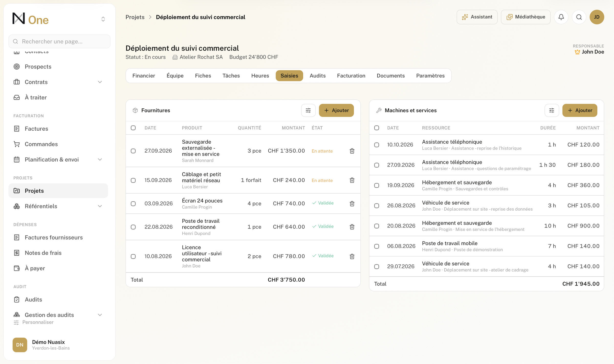Select all rows in Fournitures table

coord(133,128)
